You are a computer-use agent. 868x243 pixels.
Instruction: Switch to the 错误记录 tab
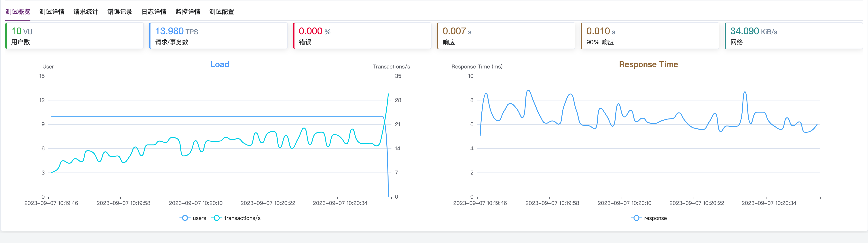click(120, 12)
